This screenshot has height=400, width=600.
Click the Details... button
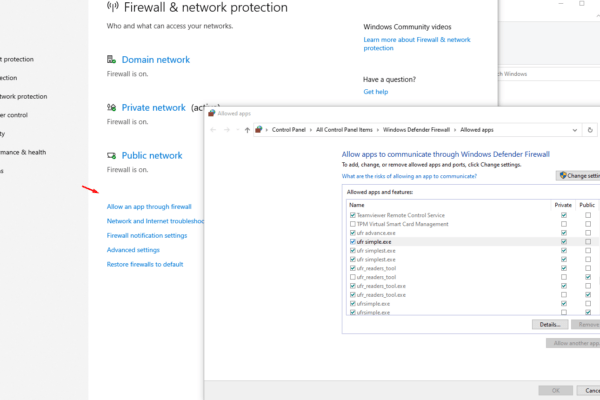pyautogui.click(x=550, y=325)
